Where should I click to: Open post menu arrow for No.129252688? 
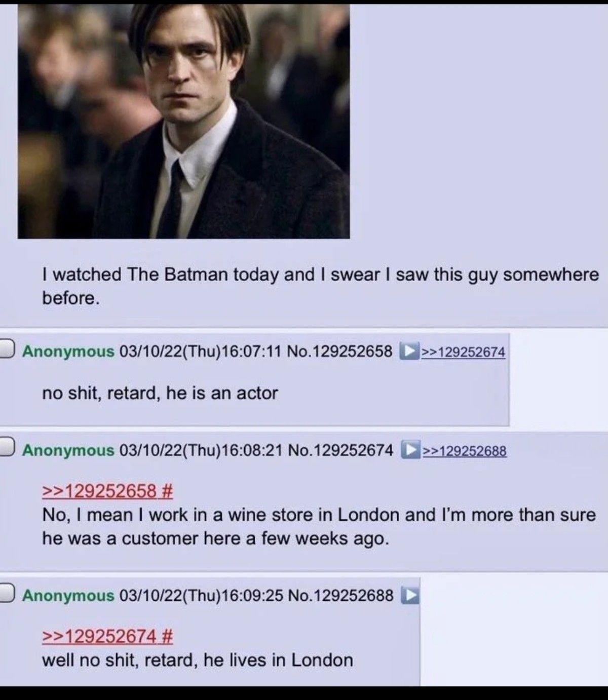click(410, 595)
